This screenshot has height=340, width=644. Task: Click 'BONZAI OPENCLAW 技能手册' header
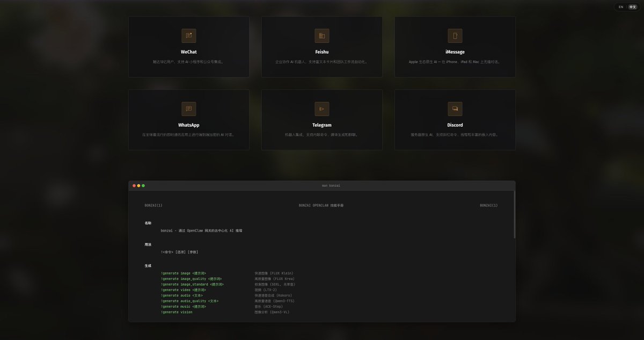[321, 205]
